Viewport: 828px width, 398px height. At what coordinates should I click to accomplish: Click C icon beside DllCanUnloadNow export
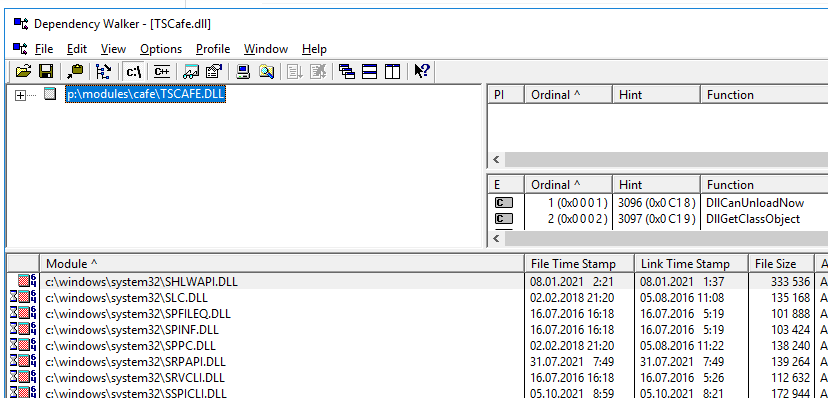(x=503, y=203)
